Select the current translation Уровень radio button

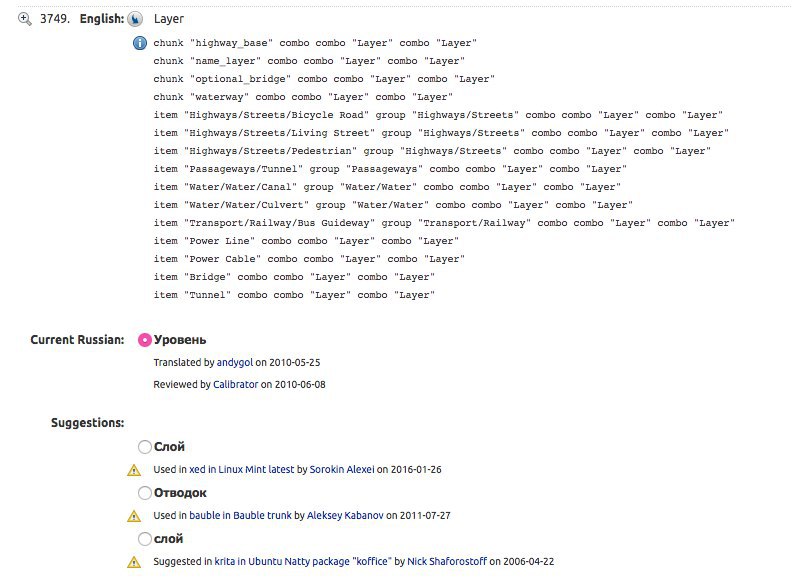pyautogui.click(x=144, y=340)
